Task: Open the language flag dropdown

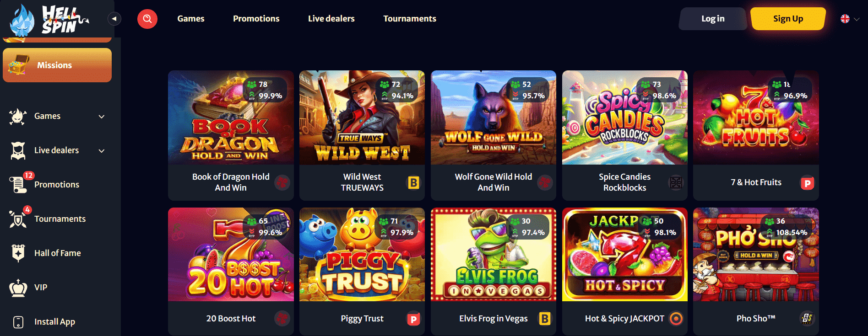Action: click(850, 19)
